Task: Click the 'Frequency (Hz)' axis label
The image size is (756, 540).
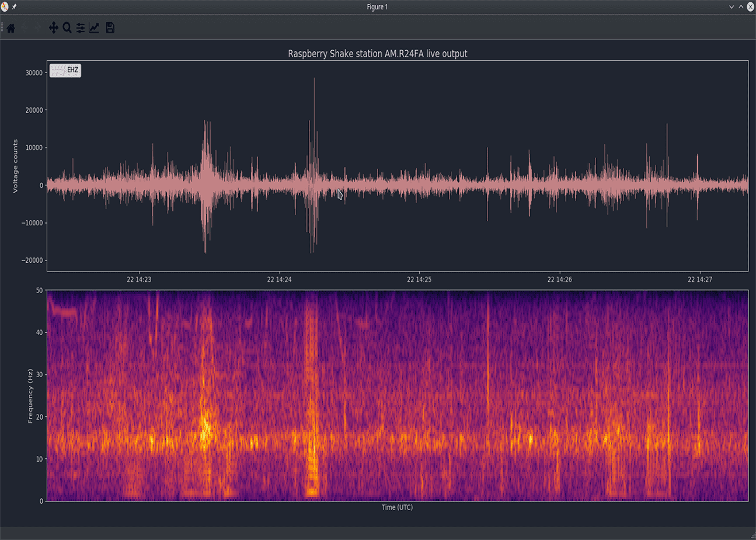Action: 30,396
